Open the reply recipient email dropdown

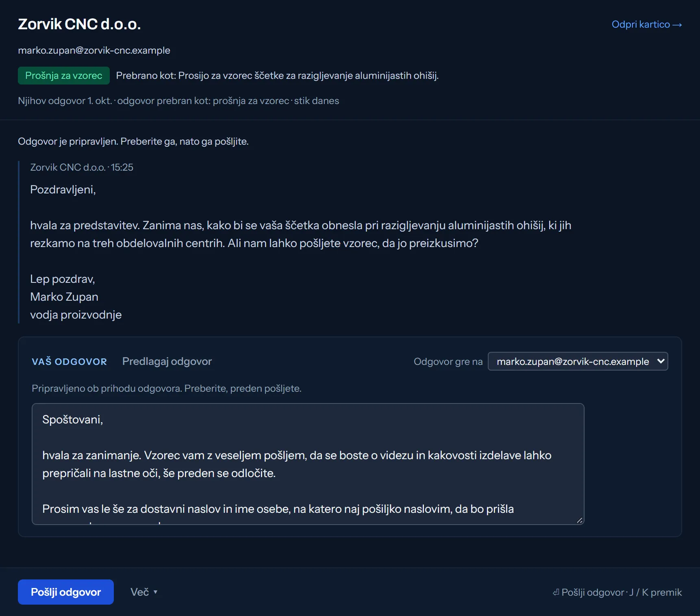(578, 361)
